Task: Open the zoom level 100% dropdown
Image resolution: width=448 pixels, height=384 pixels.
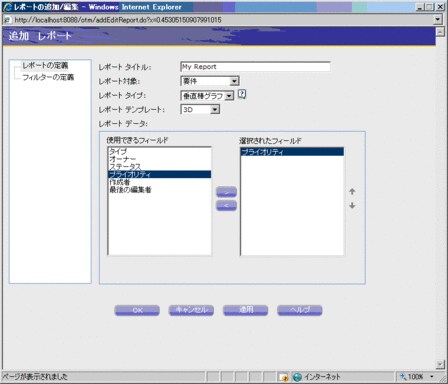Action: [432, 377]
